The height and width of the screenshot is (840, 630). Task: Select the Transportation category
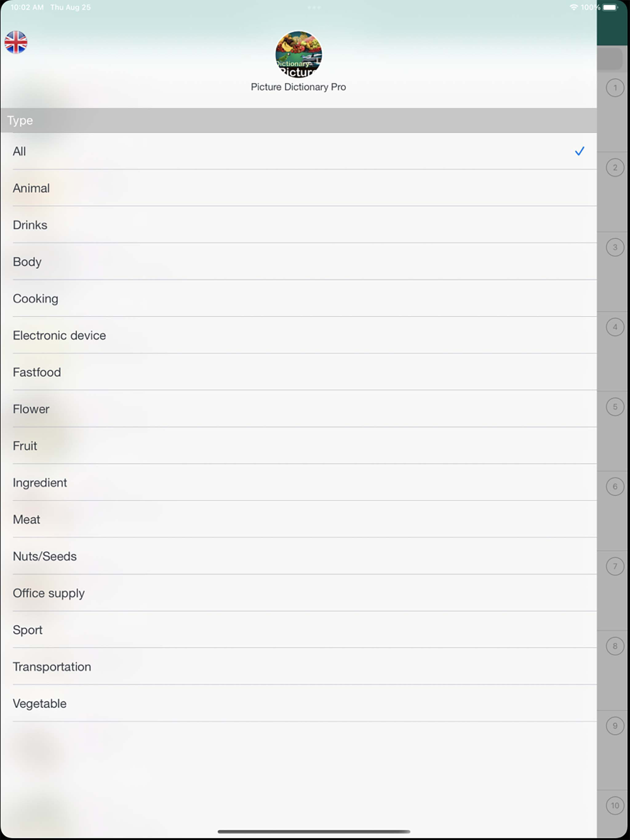coord(299,667)
